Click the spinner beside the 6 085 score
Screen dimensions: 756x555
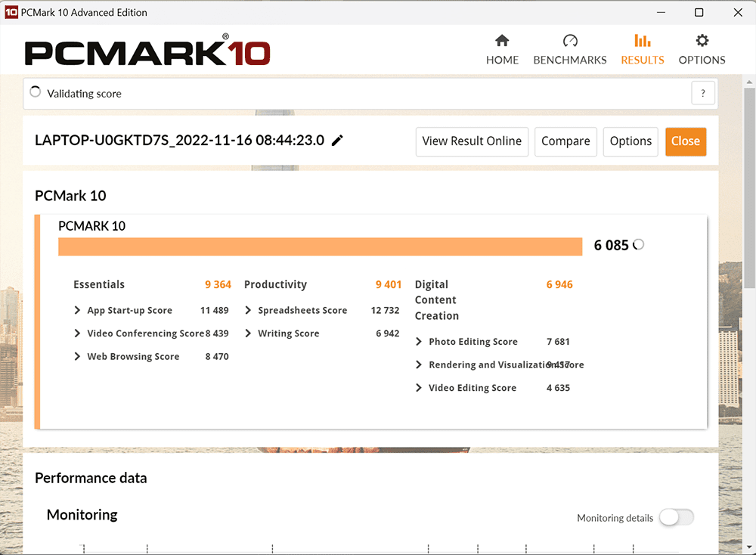638,245
